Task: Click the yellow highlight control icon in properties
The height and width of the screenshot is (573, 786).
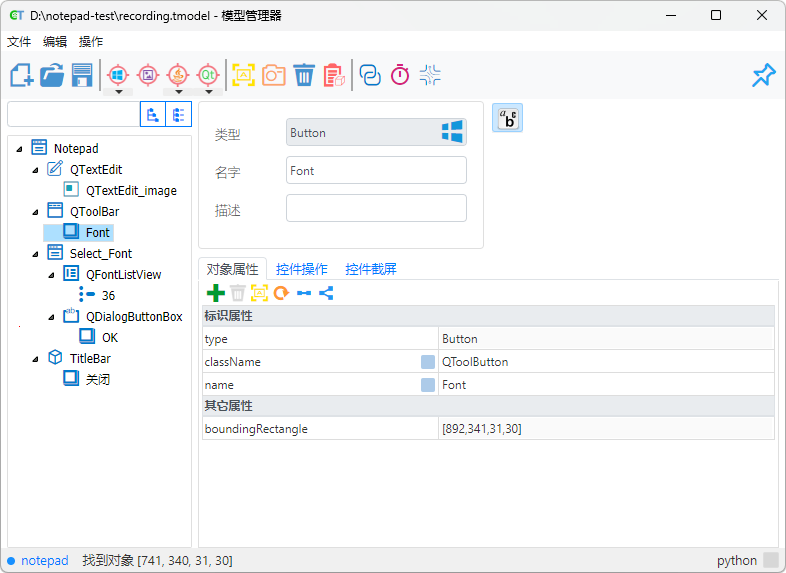Action: (x=259, y=293)
